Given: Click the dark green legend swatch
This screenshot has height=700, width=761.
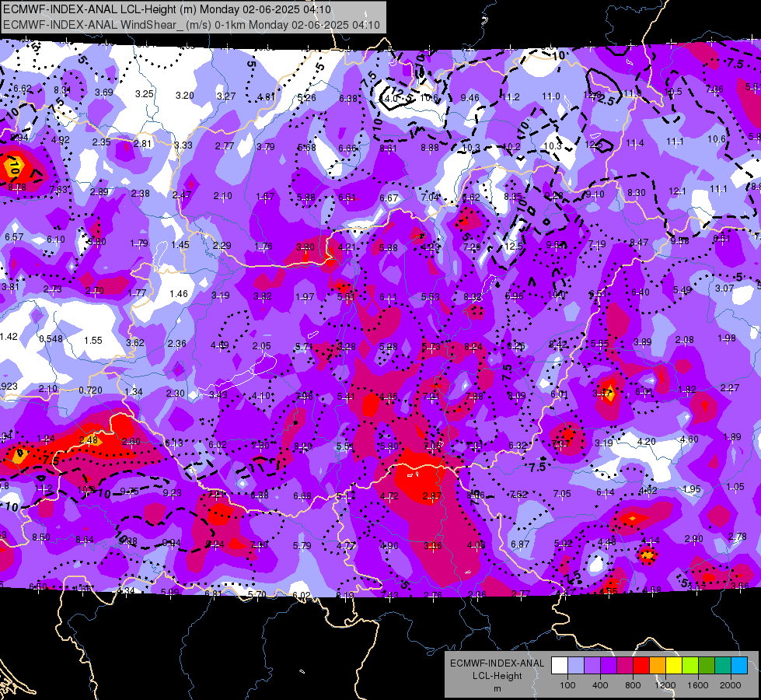Looking at the screenshot, I should [706, 666].
